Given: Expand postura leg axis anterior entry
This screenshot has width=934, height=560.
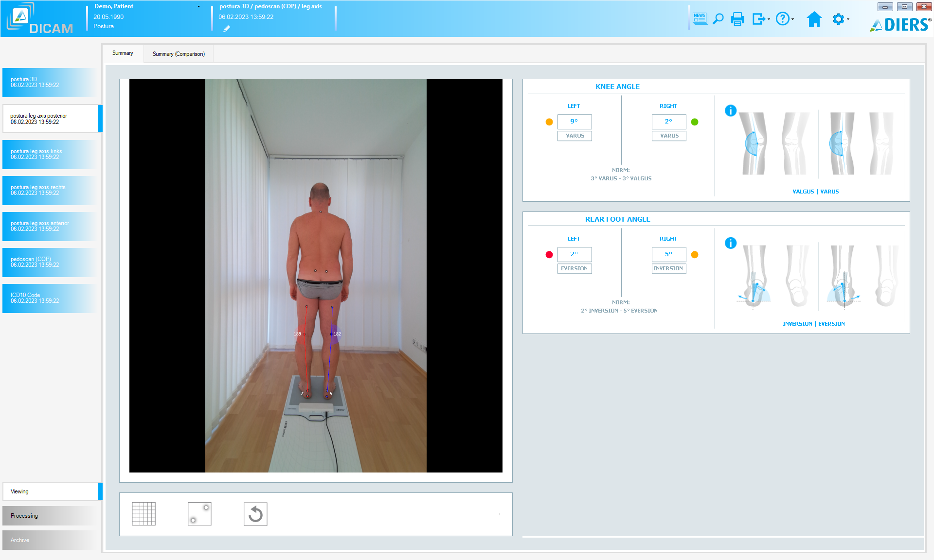Looking at the screenshot, I should click(x=50, y=226).
